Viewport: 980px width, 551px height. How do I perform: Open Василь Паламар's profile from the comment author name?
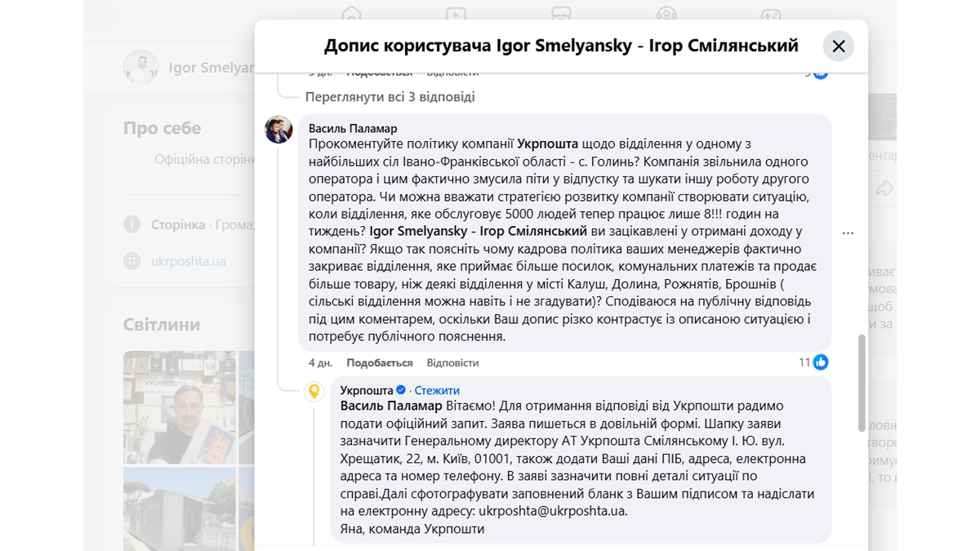[353, 128]
